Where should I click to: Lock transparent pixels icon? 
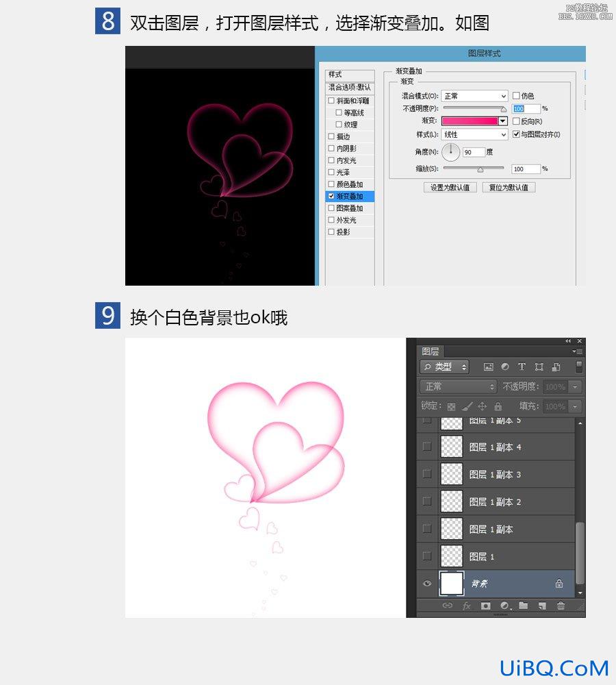coord(452,407)
